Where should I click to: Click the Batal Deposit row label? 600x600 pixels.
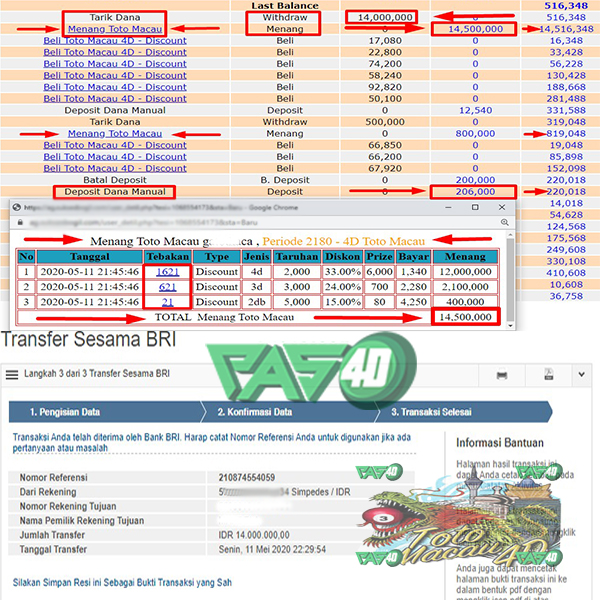point(115,180)
